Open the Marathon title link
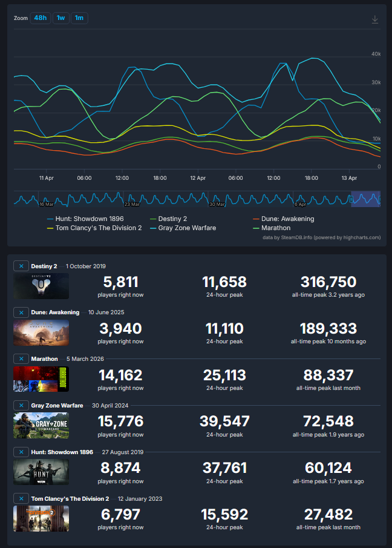Viewport: 392px width, 548px height. tap(44, 359)
